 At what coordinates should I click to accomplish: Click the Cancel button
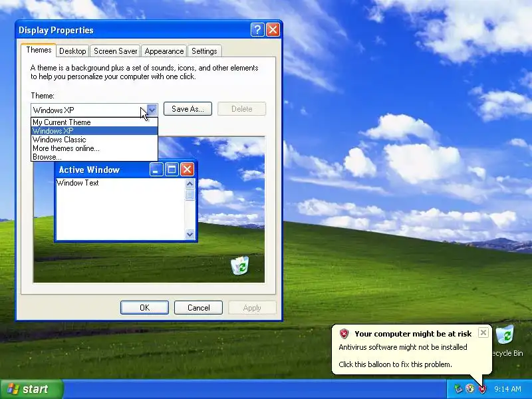pos(198,308)
